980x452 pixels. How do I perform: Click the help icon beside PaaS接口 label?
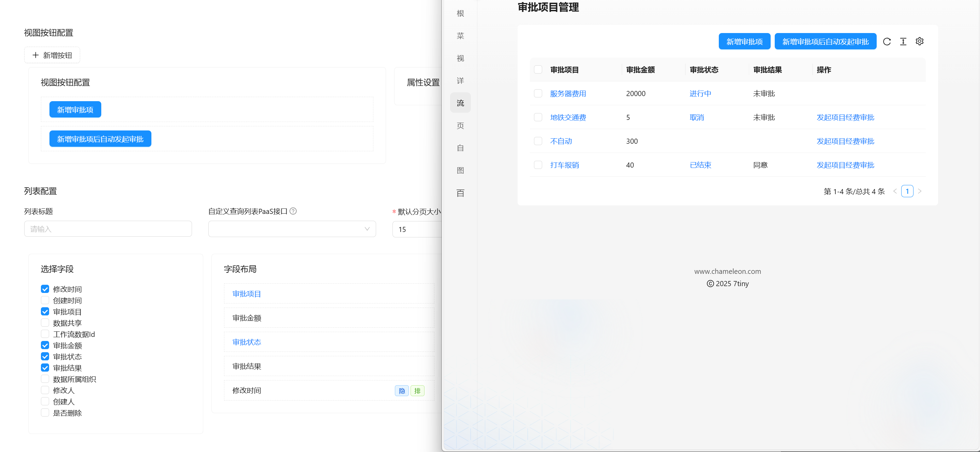[293, 211]
